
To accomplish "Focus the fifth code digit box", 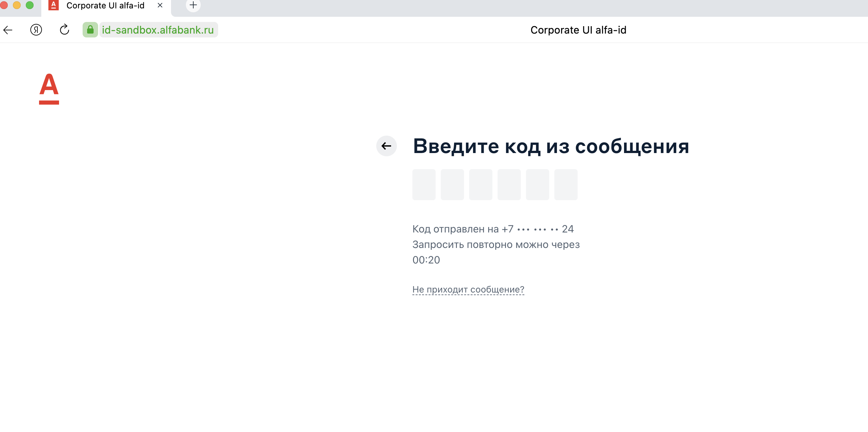I will tap(538, 185).
